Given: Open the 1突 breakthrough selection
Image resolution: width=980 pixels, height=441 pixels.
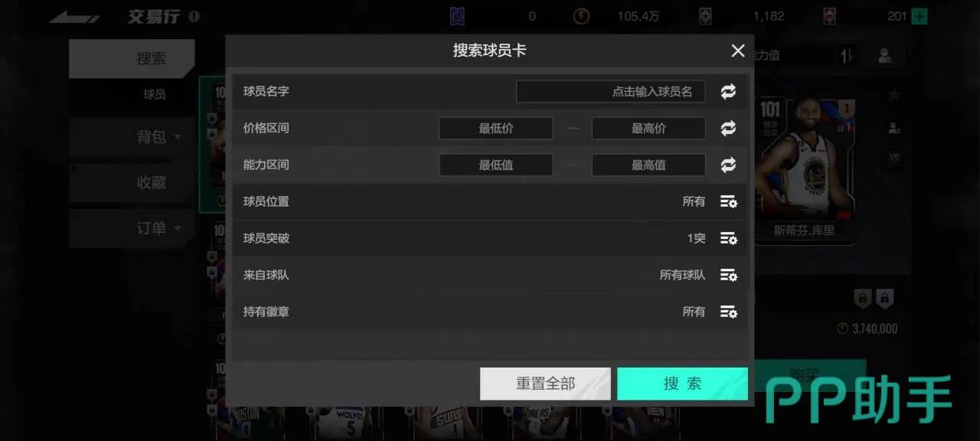Looking at the screenshot, I should (696, 239).
